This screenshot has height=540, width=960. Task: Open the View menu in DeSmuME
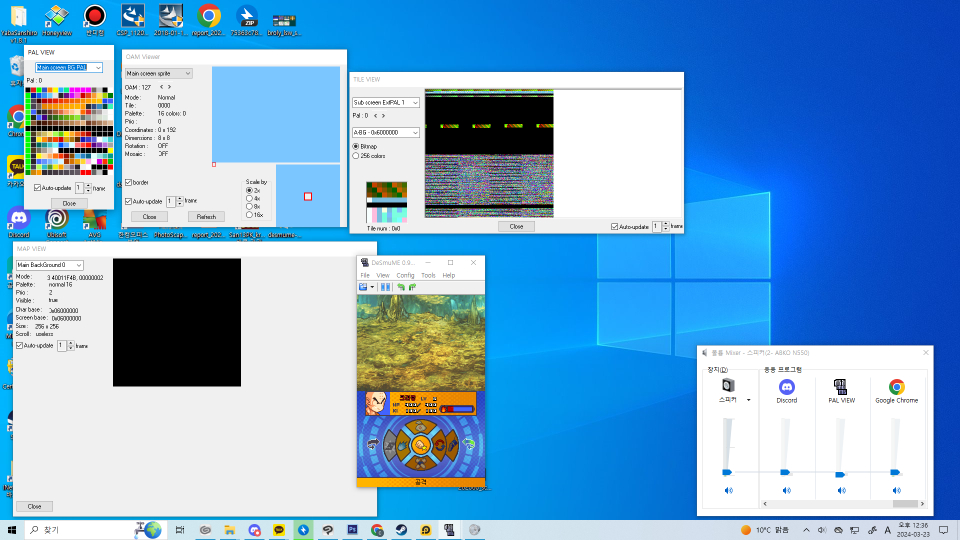coord(383,276)
